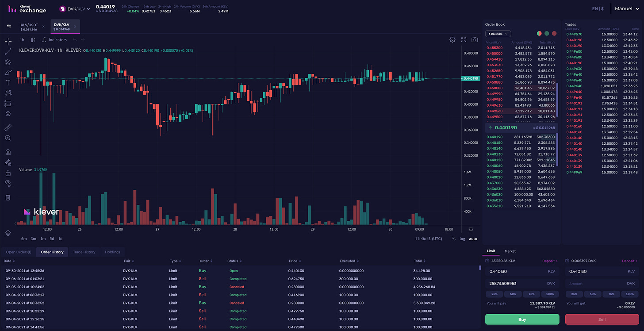Close the DVK/KLV pair tab
Image resolution: width=644 pixels, height=331 pixels.
click(x=75, y=27)
